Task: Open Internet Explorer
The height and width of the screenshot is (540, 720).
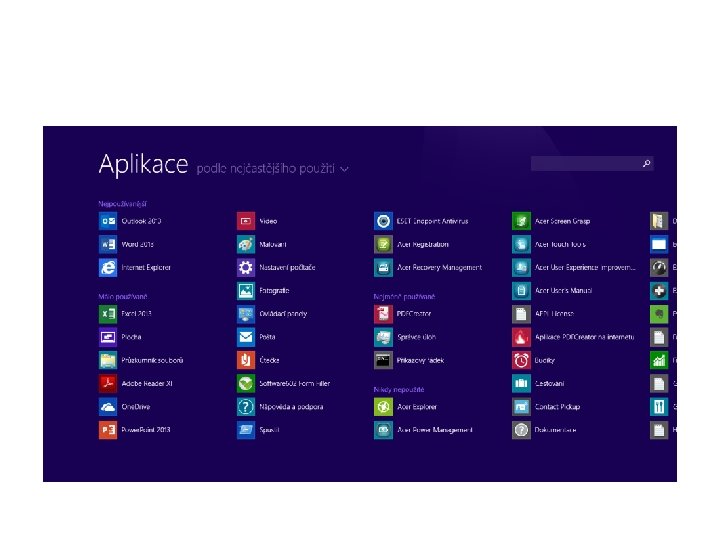Action: pos(135,267)
